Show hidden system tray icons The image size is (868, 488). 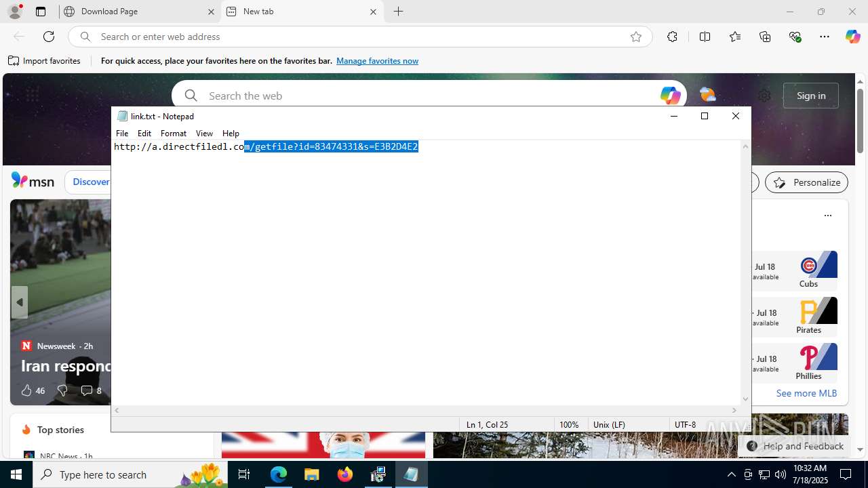point(731,474)
